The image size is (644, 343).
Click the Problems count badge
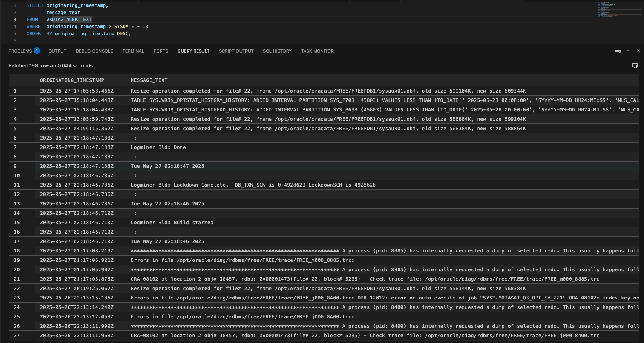click(37, 51)
